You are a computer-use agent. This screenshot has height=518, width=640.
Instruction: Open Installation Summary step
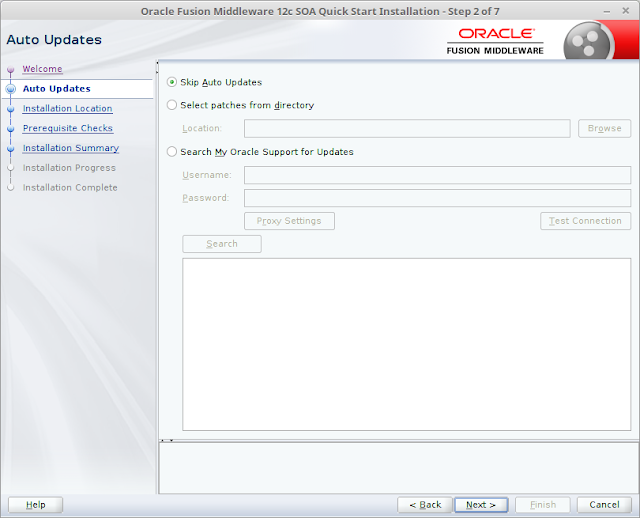[x=71, y=148]
